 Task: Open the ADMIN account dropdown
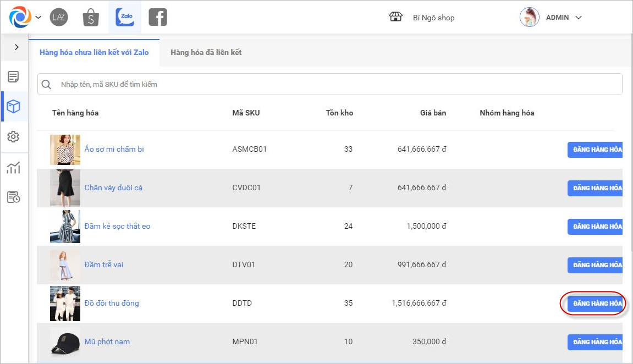point(578,18)
